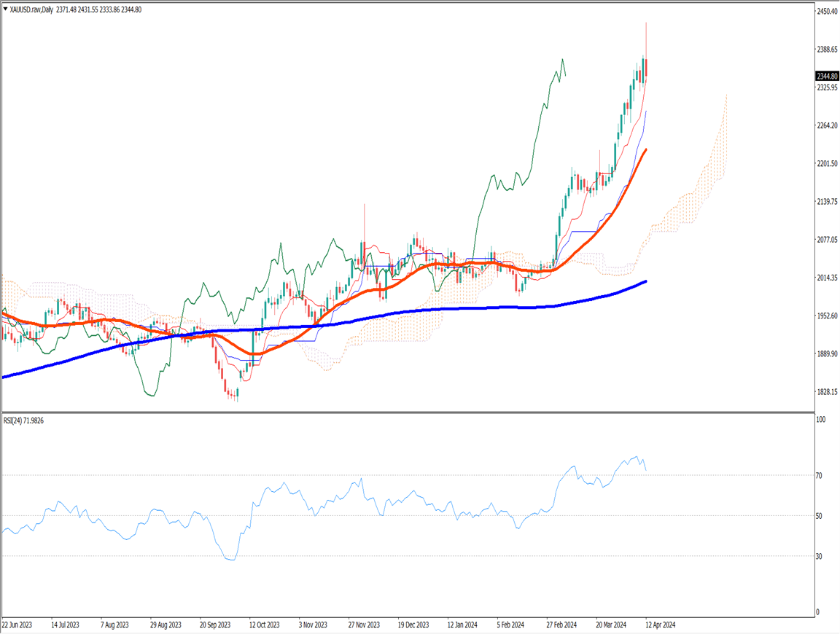
Task: Click the triangle arrow beside XAUUSD.raw
Action: [5, 9]
